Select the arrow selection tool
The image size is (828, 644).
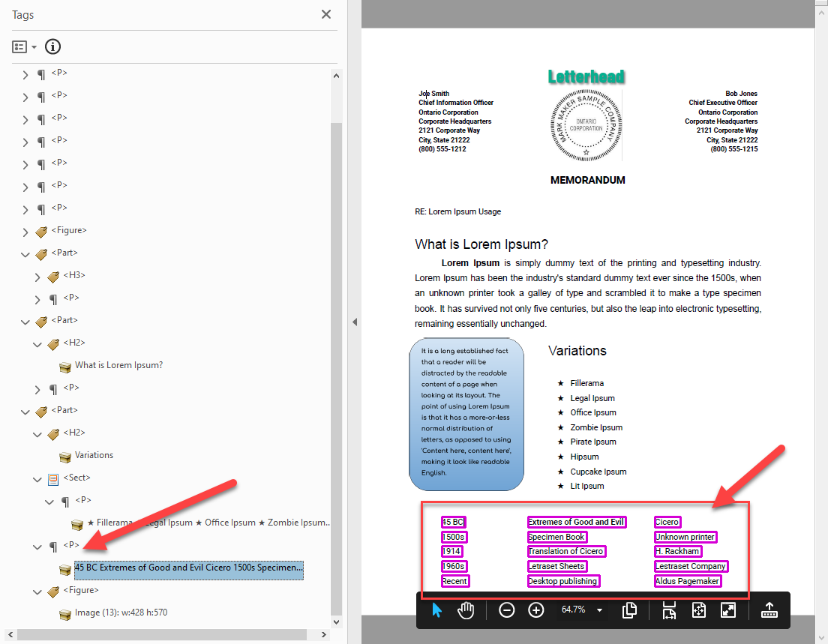point(437,610)
